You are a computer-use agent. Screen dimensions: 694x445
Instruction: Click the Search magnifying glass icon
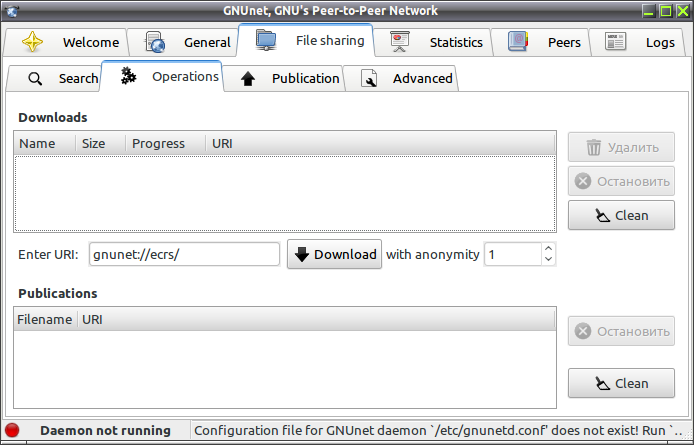coord(35,79)
